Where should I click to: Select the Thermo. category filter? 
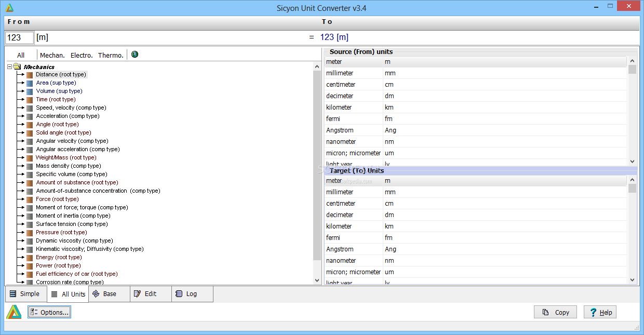[111, 55]
